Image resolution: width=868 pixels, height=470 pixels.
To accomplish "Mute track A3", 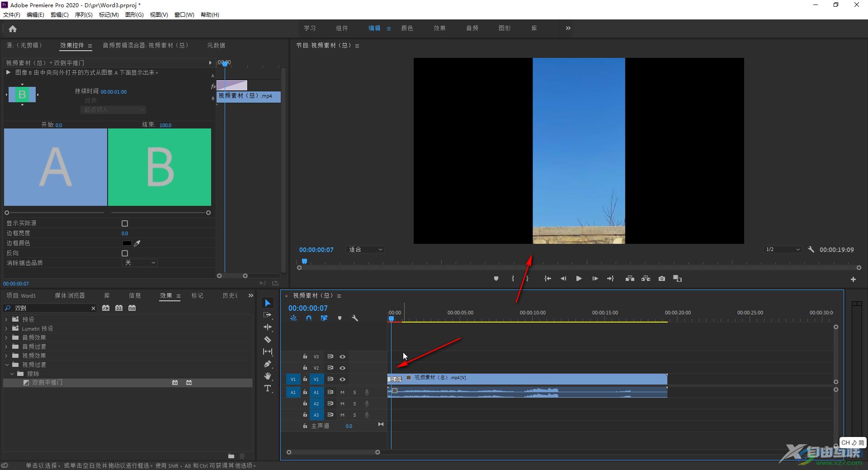I will click(342, 415).
